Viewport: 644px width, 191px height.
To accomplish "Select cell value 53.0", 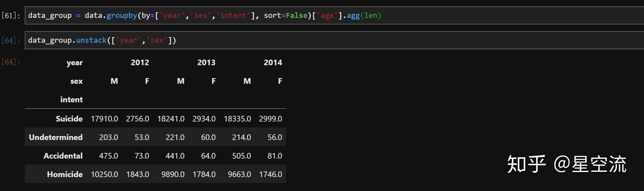I will 142,137.
